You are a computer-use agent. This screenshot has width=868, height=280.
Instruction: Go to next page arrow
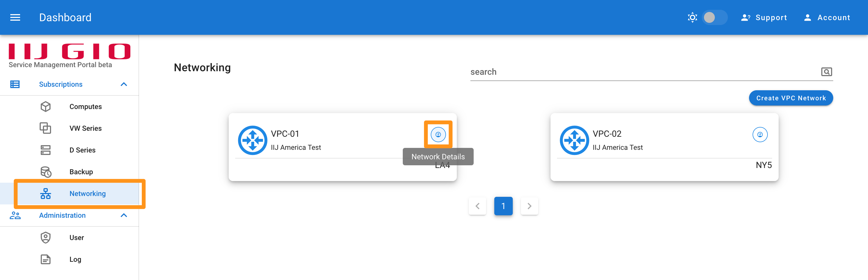pos(529,206)
